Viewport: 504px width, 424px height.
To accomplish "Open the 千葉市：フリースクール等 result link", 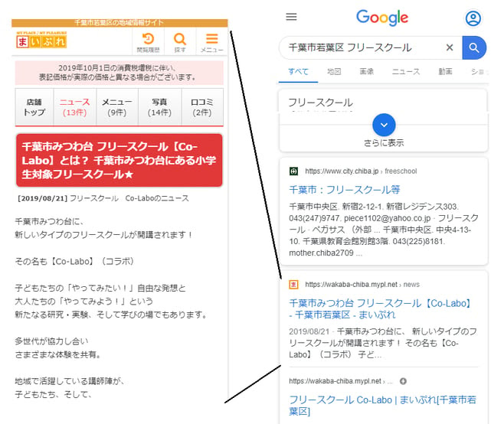I will click(x=344, y=190).
